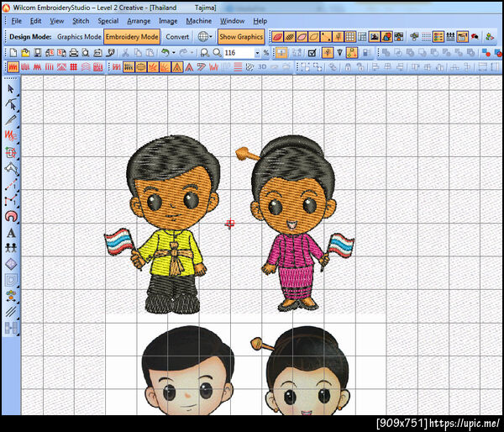Screen dimensions: 504x432
Task: Open the Image menu
Action: tap(168, 21)
